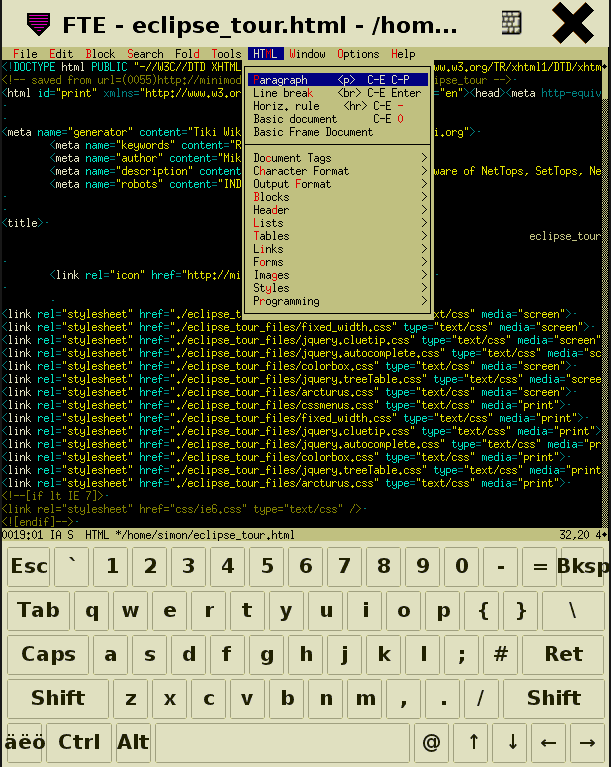This screenshot has width=611, height=767.
Task: Expand the Blocks submenu
Action: point(338,197)
